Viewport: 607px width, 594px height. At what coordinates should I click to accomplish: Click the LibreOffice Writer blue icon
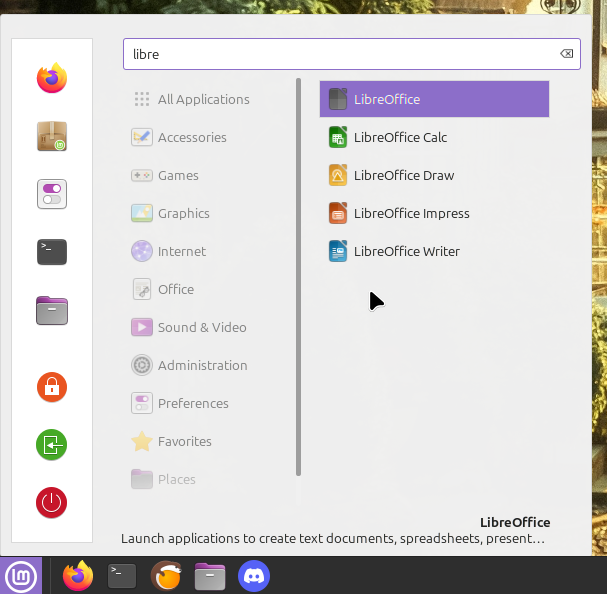(338, 251)
